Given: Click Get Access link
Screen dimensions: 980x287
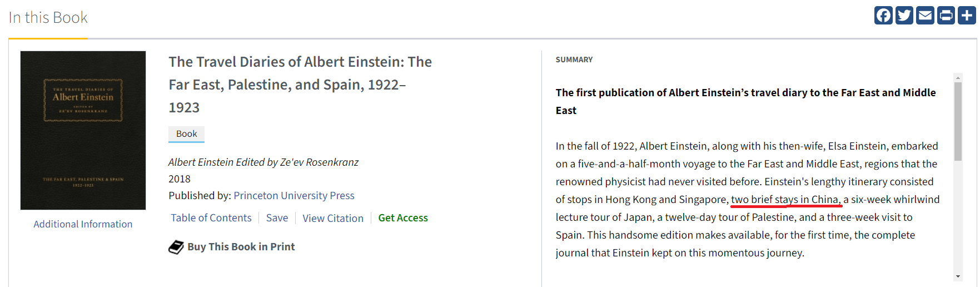Looking at the screenshot, I should pyautogui.click(x=403, y=218).
